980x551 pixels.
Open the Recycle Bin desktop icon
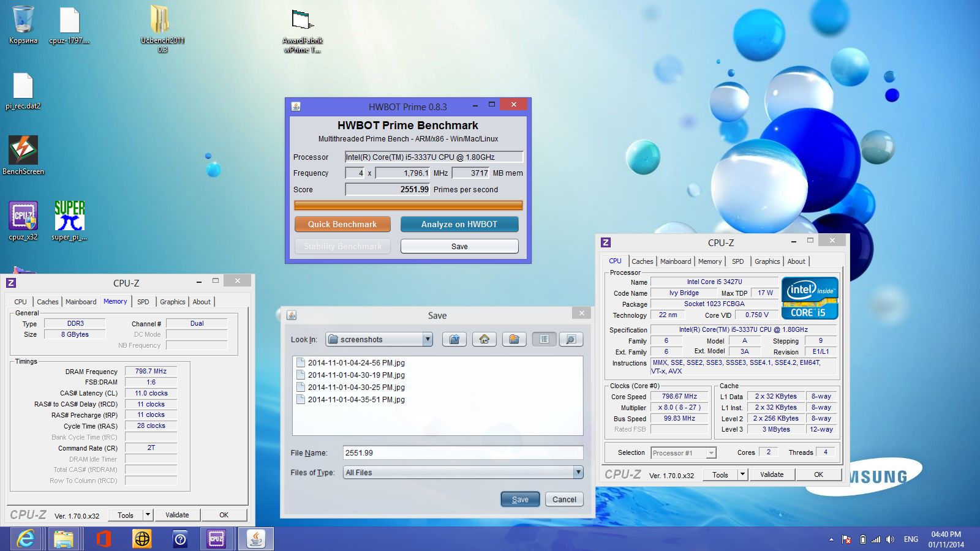pyautogui.click(x=23, y=24)
